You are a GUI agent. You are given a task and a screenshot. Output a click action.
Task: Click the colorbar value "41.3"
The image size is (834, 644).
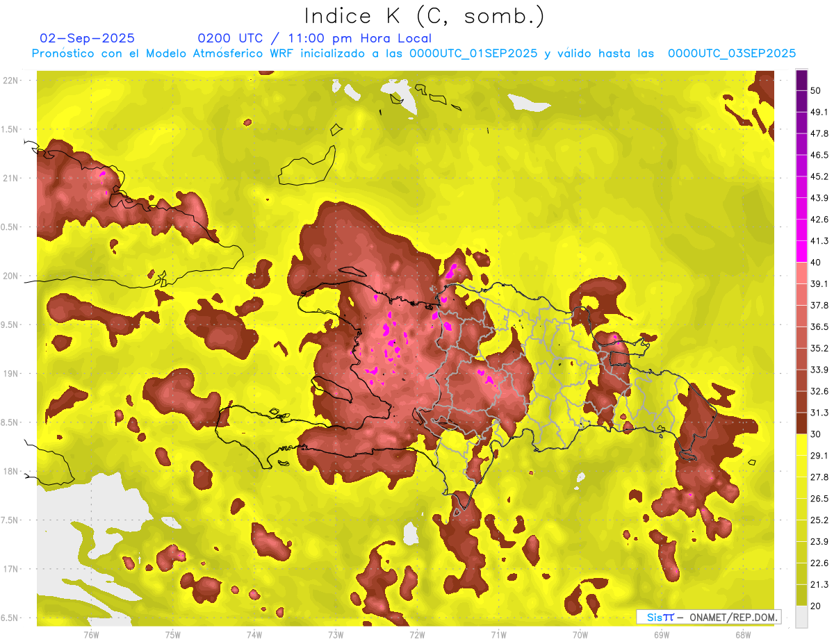[x=819, y=241]
